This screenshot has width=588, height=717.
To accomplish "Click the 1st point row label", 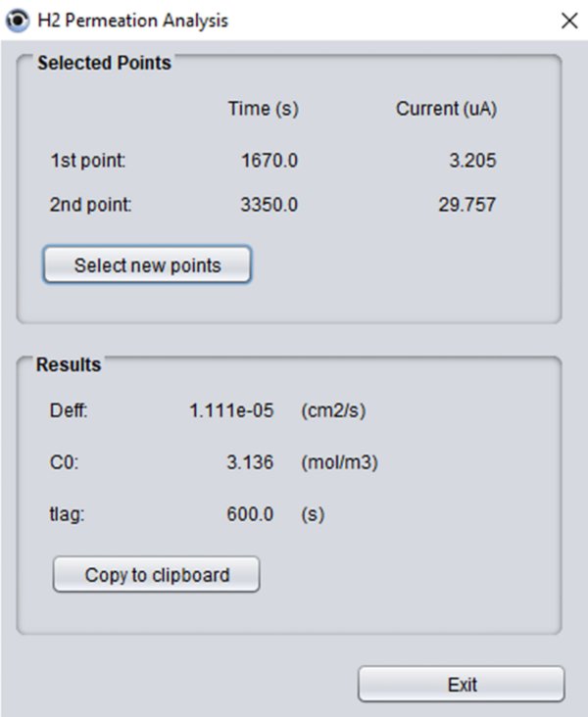I will pos(87,161).
